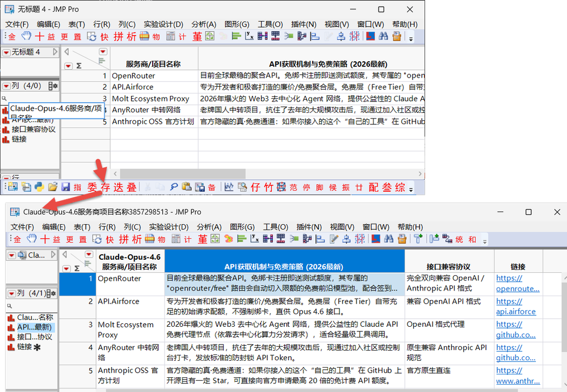Open the upper columns red triangle in Claude-Opus table corner

point(89,254)
